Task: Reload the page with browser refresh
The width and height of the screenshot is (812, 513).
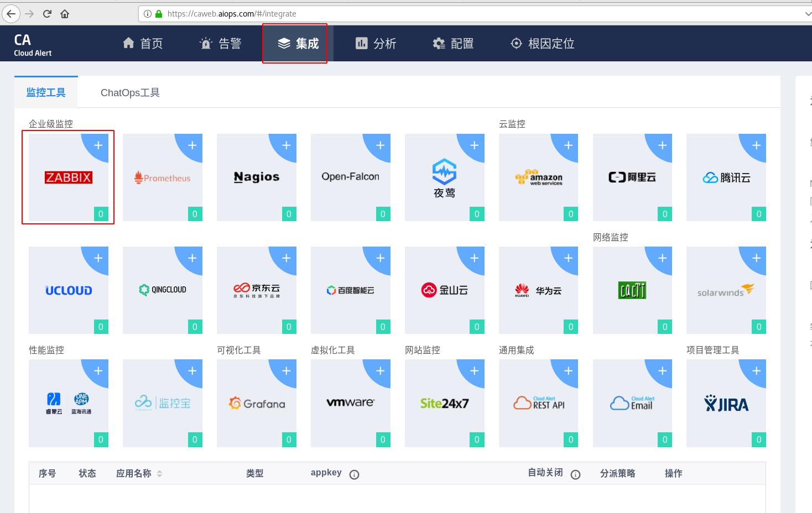Action: (47, 14)
